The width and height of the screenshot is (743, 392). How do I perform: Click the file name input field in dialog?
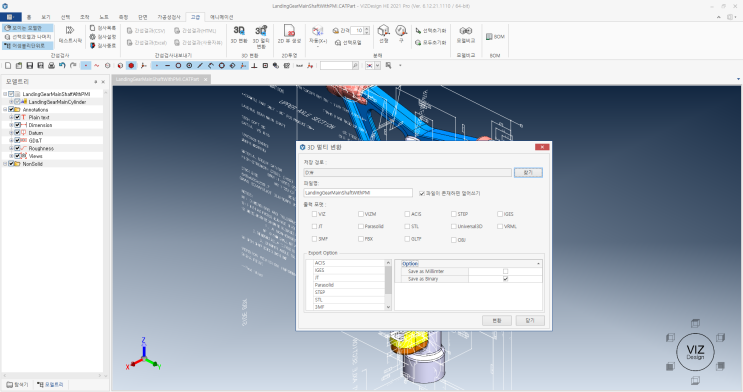pos(358,192)
